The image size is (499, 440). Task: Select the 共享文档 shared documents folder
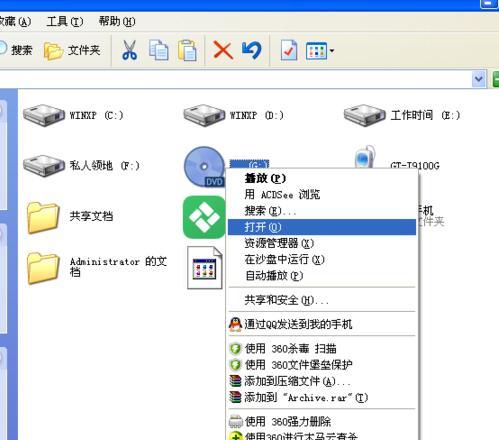point(70,217)
